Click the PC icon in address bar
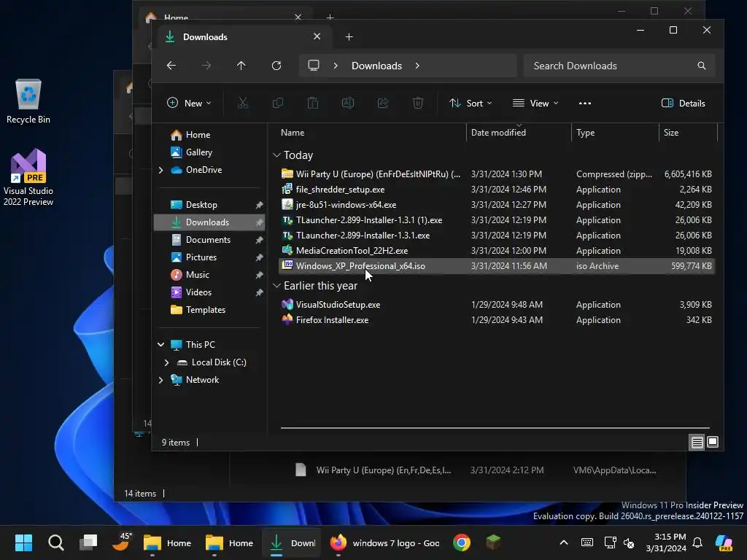 pyautogui.click(x=314, y=66)
